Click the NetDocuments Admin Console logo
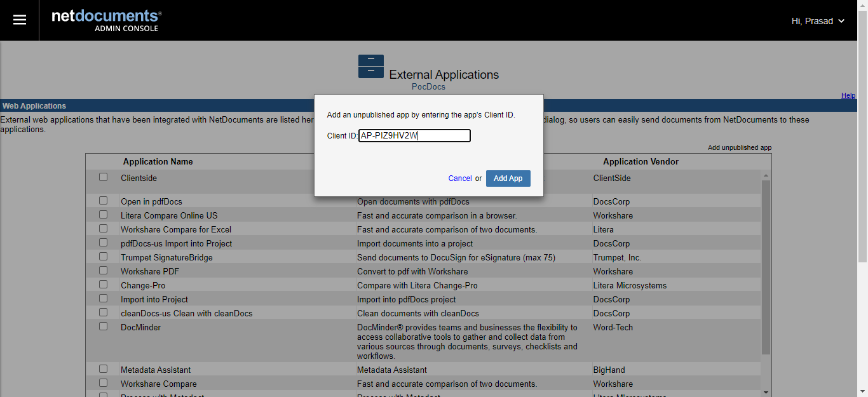Screen dimensions: 868x397 tap(106, 20)
